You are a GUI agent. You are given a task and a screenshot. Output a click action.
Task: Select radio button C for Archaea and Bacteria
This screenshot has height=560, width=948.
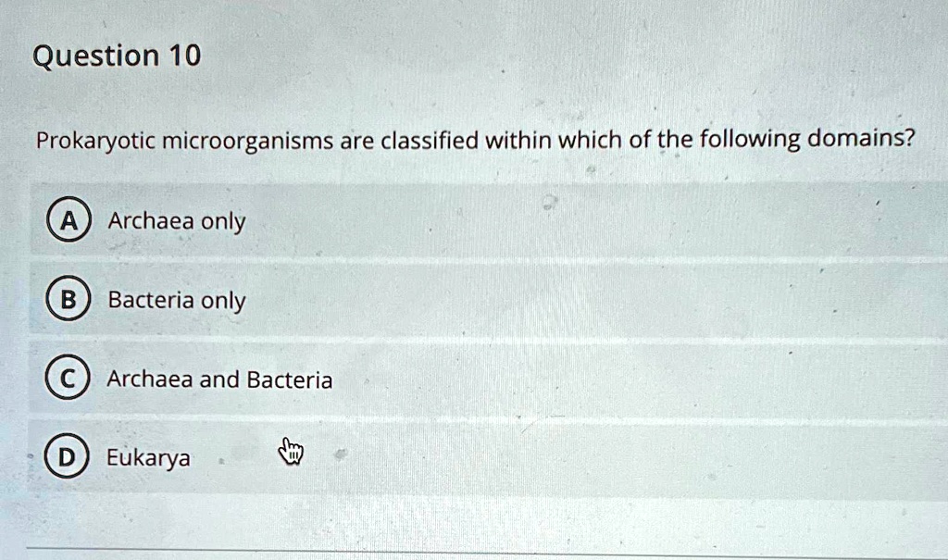67,378
